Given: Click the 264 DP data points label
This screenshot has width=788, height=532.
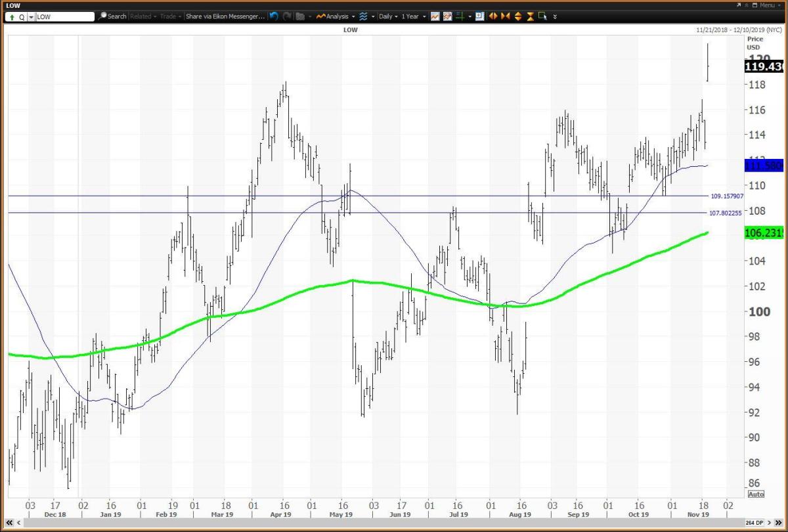Looking at the screenshot, I should click(754, 523).
